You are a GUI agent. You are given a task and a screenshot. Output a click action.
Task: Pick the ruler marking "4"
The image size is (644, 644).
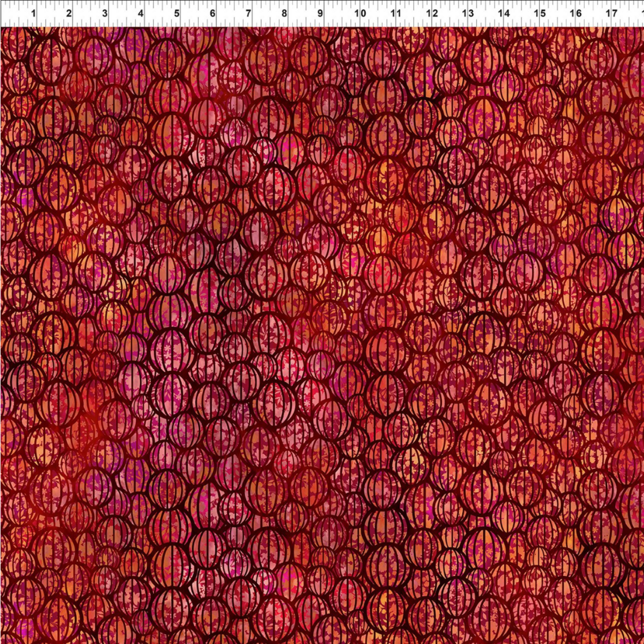[141, 14]
